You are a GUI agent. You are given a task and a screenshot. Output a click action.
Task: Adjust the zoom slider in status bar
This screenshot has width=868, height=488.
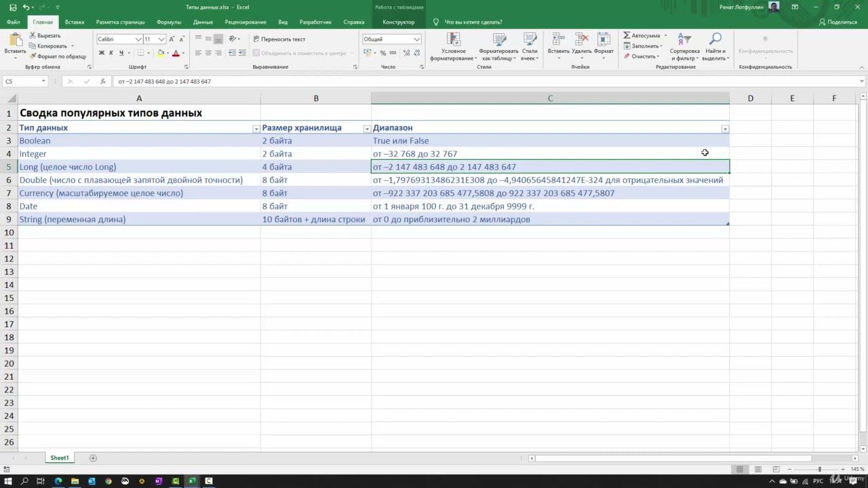coord(819,469)
